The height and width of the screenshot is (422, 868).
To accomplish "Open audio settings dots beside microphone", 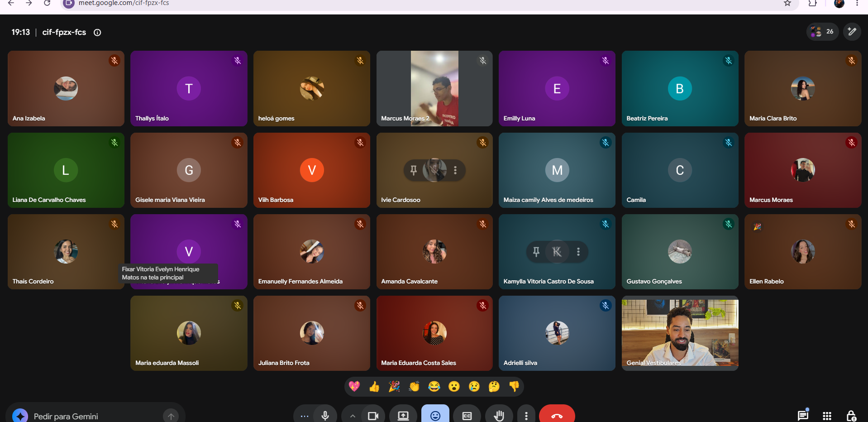I will pyautogui.click(x=305, y=416).
